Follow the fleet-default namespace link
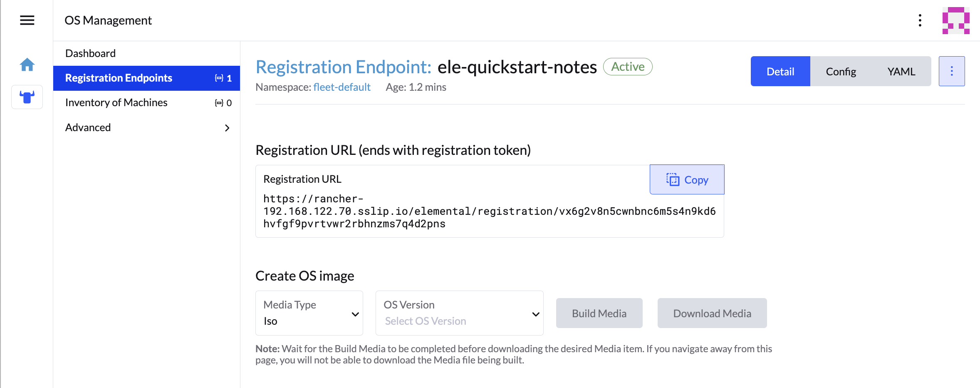 click(x=342, y=87)
